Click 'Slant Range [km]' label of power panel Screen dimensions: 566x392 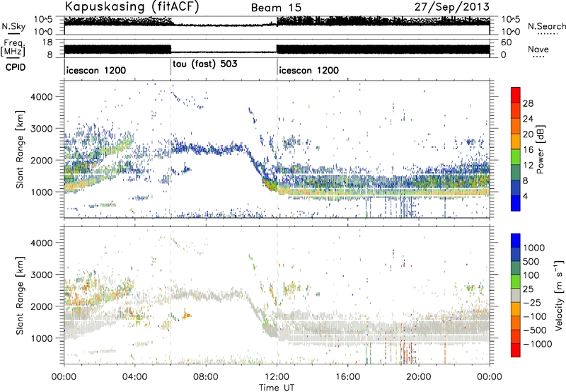(20, 149)
